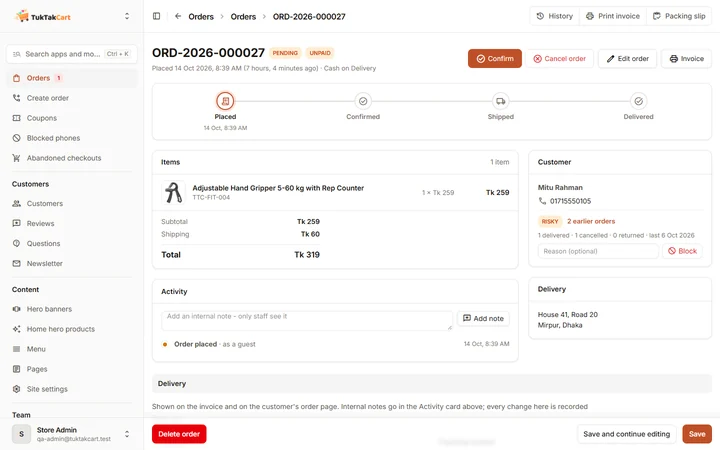Click the Invoice button
Viewport: 720px width, 450px height.
pos(686,59)
